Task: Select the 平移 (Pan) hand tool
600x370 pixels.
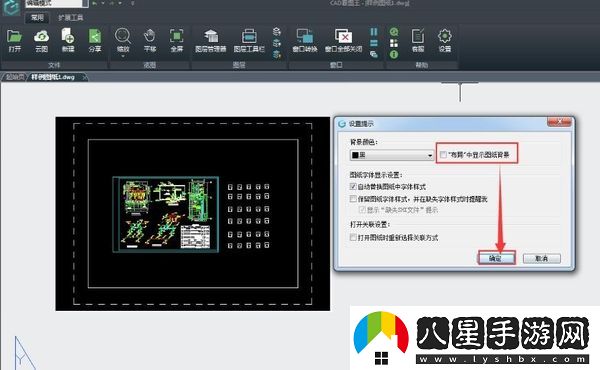Action: pos(150,36)
